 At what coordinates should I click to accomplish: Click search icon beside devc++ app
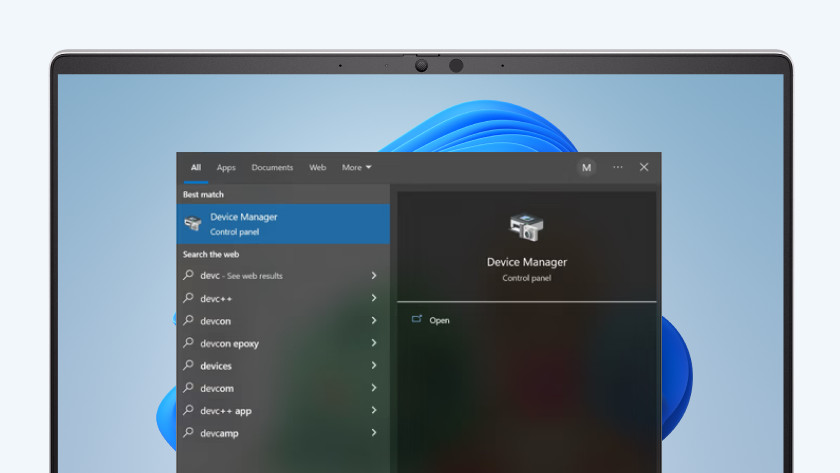[188, 410]
